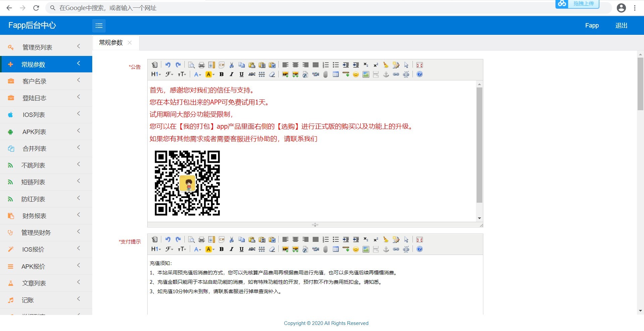This screenshot has height=331, width=644.
Task: Open highlight color picker in 支付提示 editor
Action: 210,249
